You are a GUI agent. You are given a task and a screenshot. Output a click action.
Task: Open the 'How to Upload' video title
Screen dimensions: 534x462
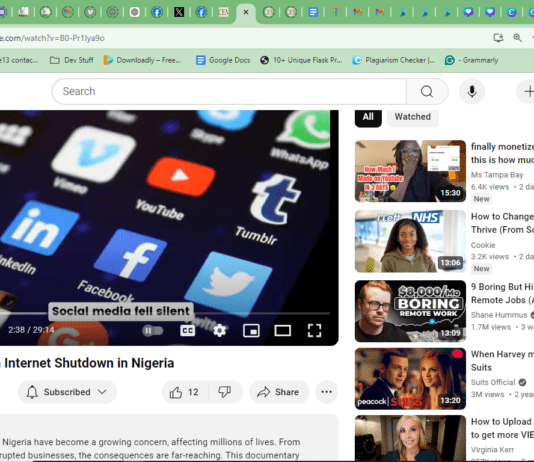502,428
